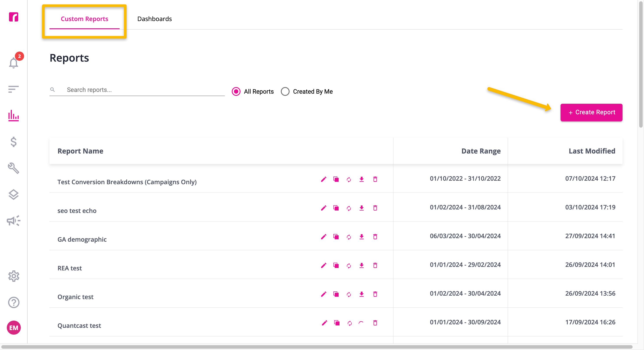Select the All Reports radio button
The image size is (644, 350).
(236, 91)
